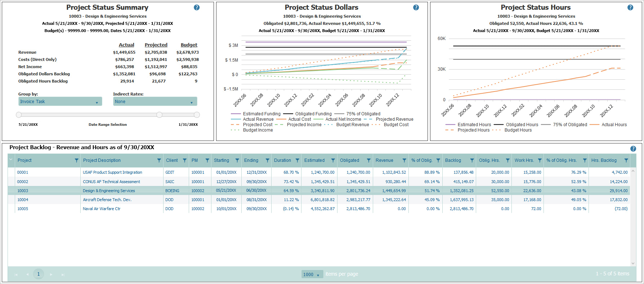Click help icon in Project Status Summary panel
Image resolution: width=644 pixels, height=284 pixels.
pyautogui.click(x=197, y=8)
